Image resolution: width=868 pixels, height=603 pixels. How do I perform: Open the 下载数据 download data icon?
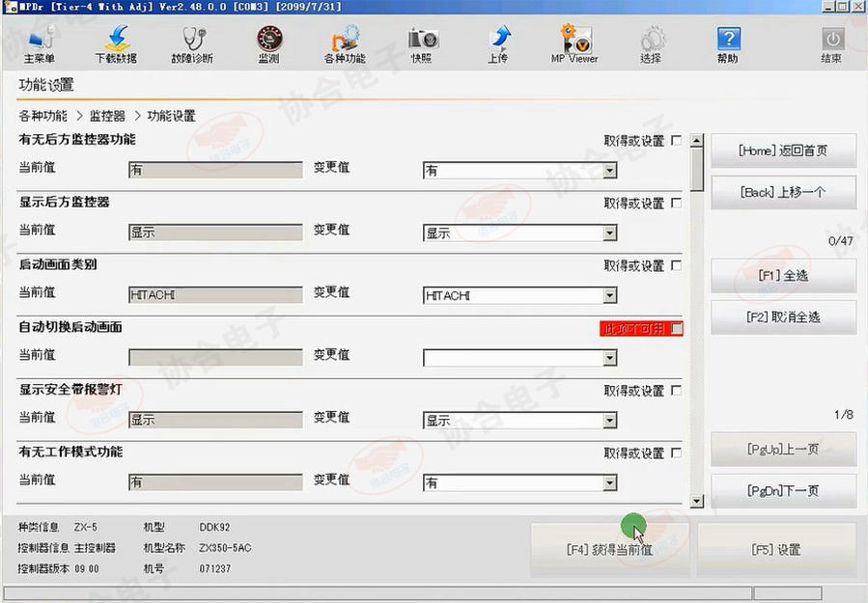tap(116, 44)
